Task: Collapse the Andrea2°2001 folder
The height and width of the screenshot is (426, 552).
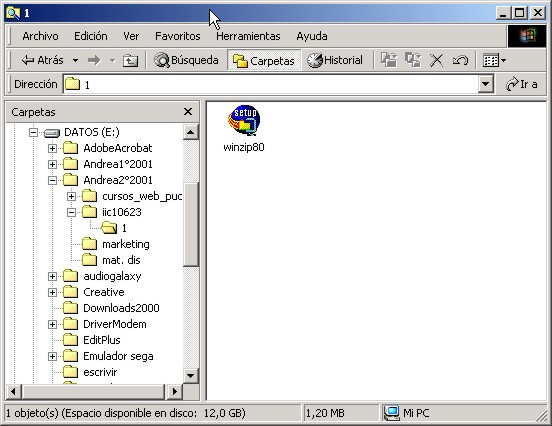Action: (x=52, y=181)
